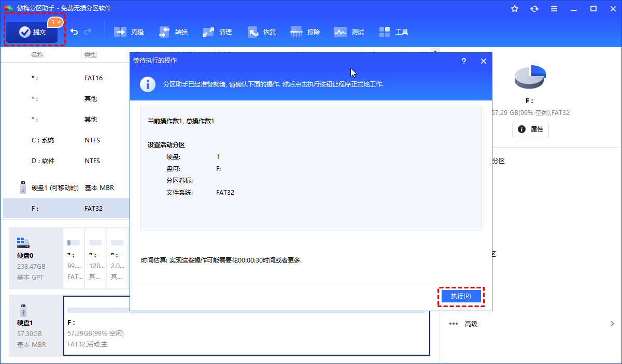This screenshot has height=364, width=622.
Task: Click the favorite star icon in title bar
Action: [x=515, y=9]
